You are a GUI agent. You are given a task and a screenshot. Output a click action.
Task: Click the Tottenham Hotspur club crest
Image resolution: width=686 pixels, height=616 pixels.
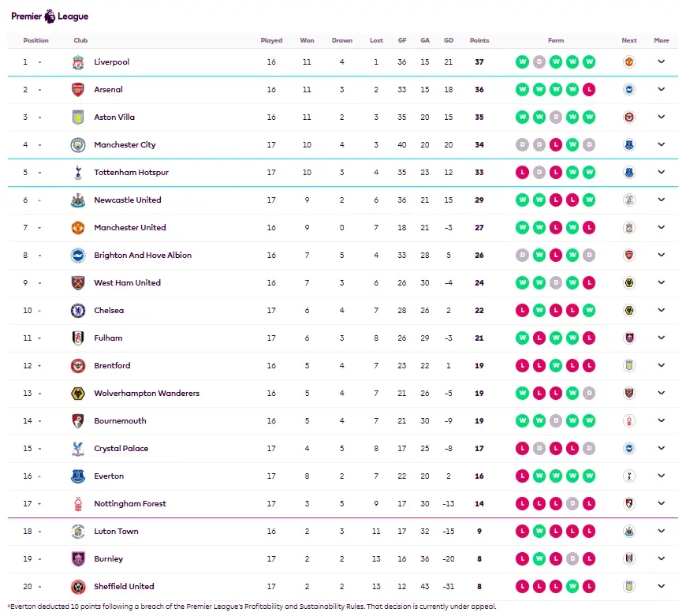pos(78,173)
